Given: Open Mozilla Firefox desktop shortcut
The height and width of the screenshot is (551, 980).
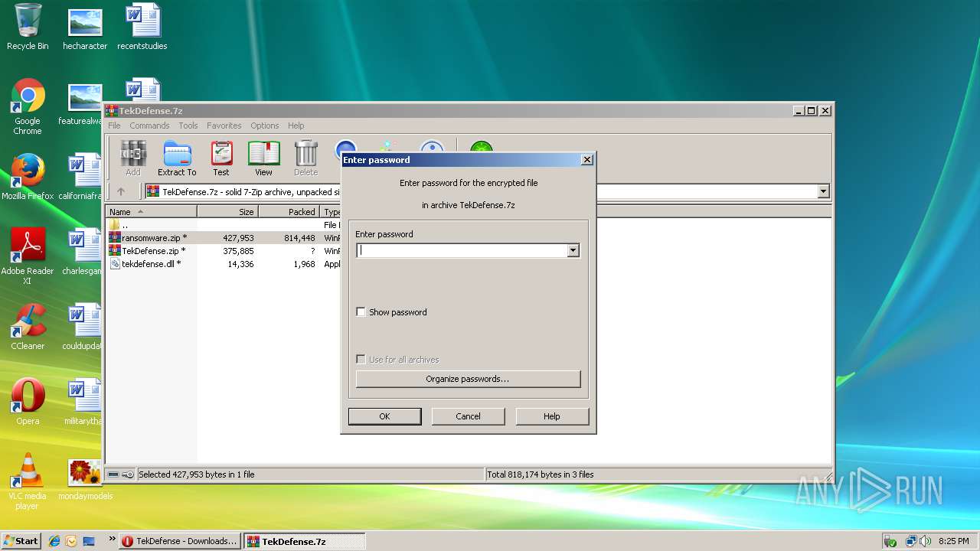Looking at the screenshot, I should click(x=28, y=178).
